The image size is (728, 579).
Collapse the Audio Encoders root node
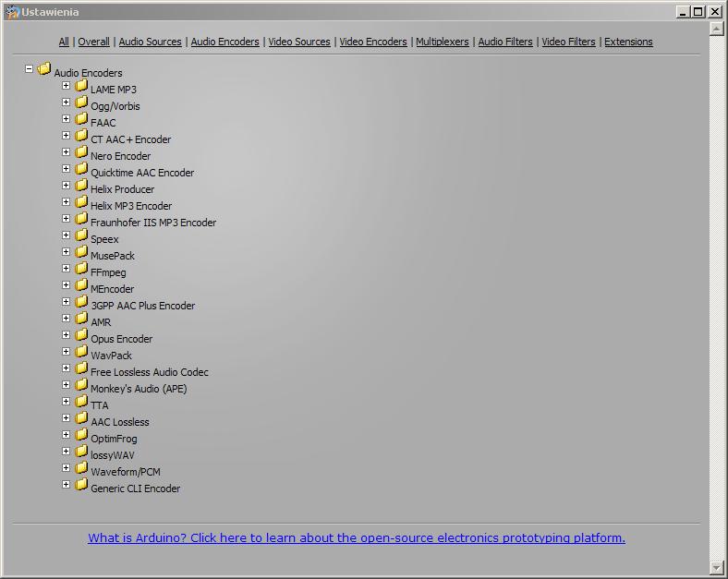pos(29,69)
